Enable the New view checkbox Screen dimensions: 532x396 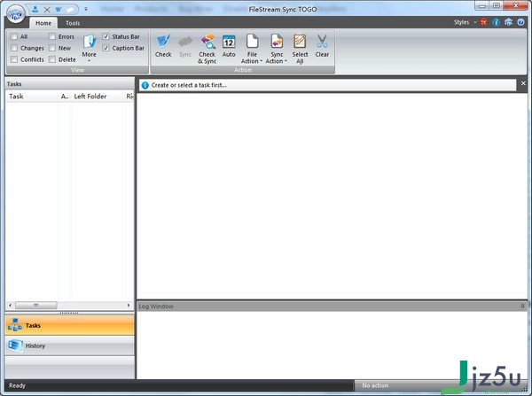pos(52,48)
